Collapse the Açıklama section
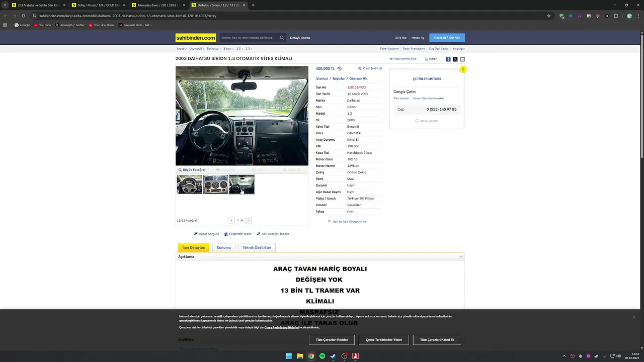Screen dimensions: 644x362 (461, 257)
